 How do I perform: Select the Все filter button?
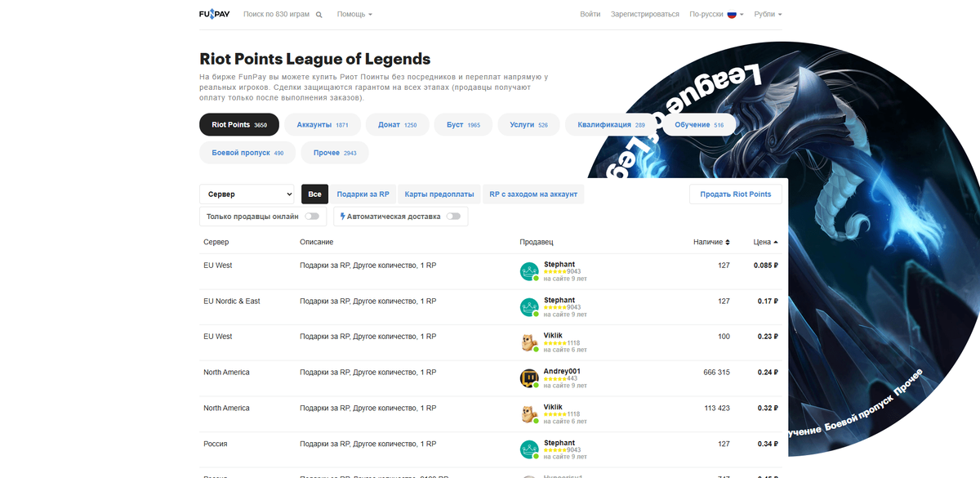(x=314, y=194)
